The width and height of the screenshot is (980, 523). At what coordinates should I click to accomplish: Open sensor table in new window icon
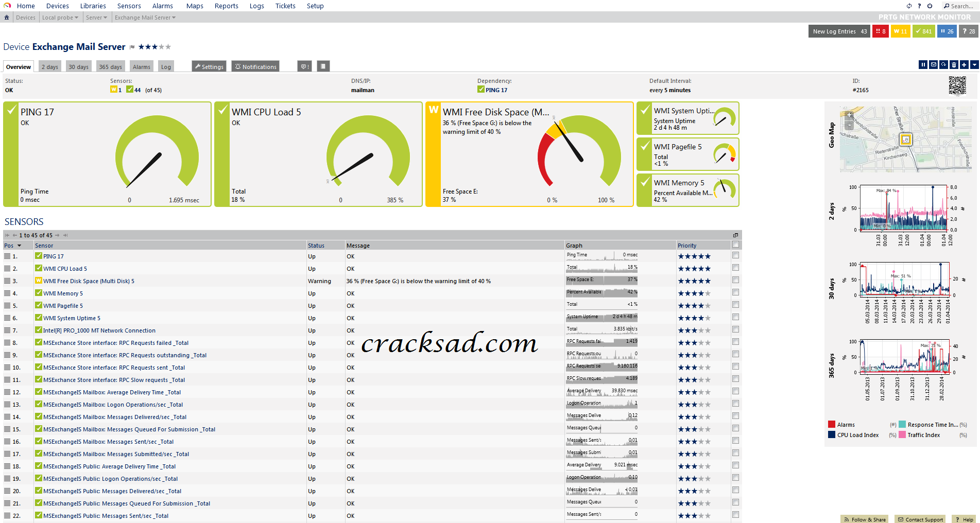coord(736,235)
